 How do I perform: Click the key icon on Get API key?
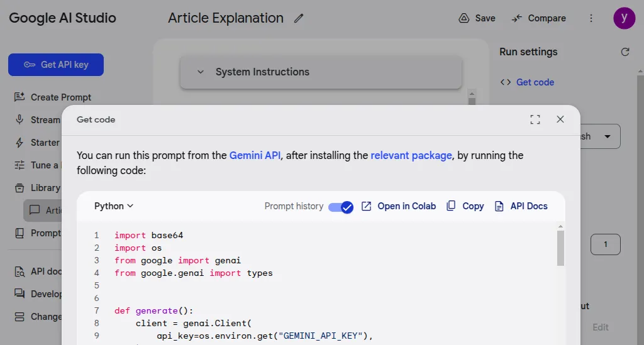tap(30, 64)
